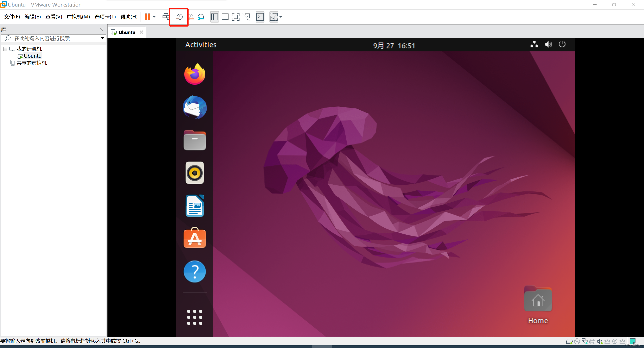Click the CD/DVD drive status bar icon

[x=577, y=341]
